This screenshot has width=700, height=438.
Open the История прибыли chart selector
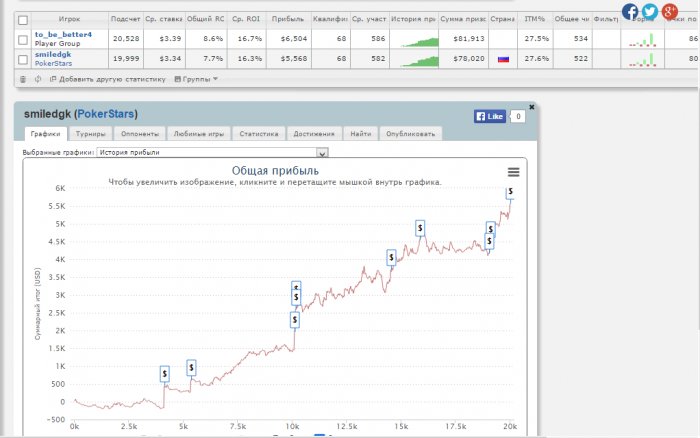(x=212, y=152)
